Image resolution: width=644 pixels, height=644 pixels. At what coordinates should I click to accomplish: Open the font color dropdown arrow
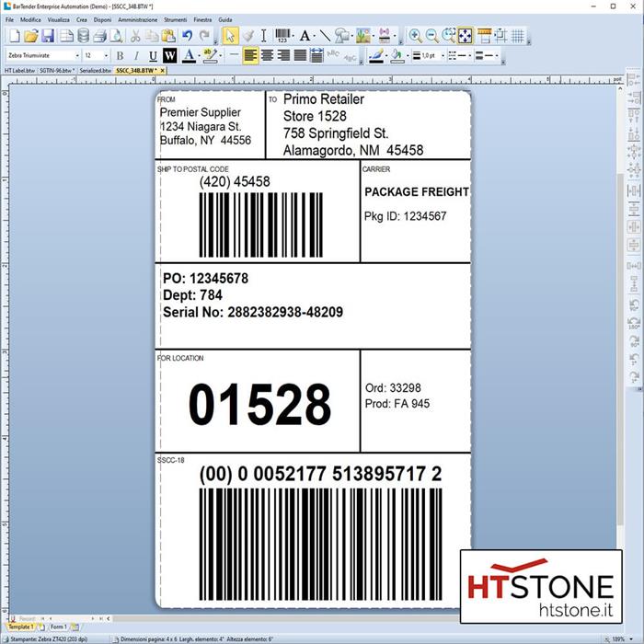pos(200,55)
